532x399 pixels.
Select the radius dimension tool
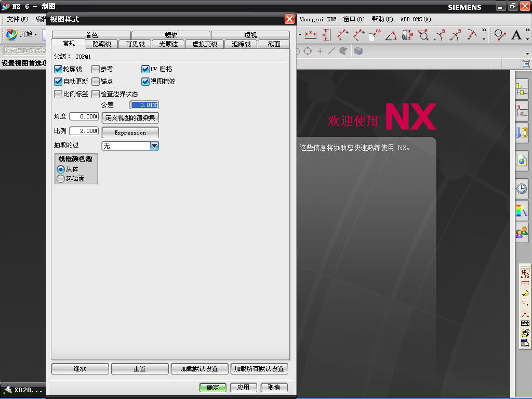coord(440,35)
